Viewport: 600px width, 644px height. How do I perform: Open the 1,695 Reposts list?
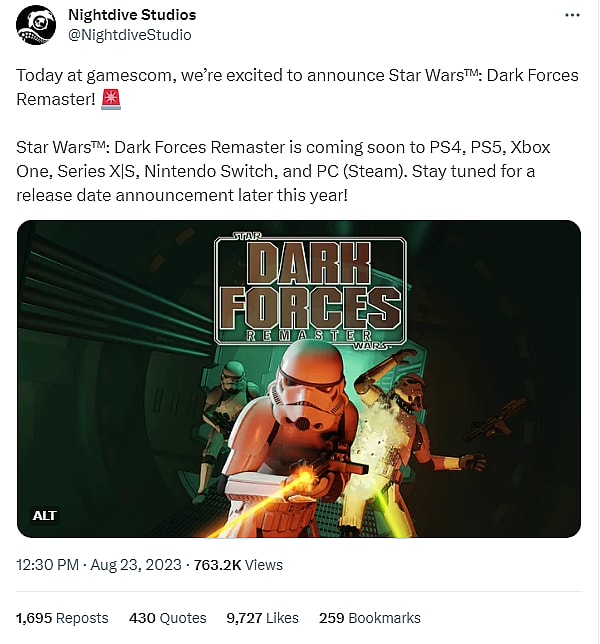(63, 618)
